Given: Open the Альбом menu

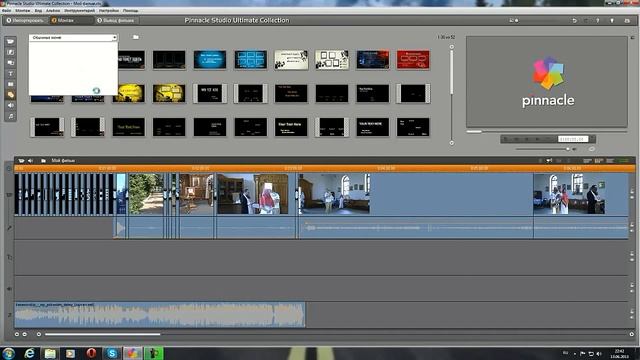Looking at the screenshot, I should click(x=53, y=11).
